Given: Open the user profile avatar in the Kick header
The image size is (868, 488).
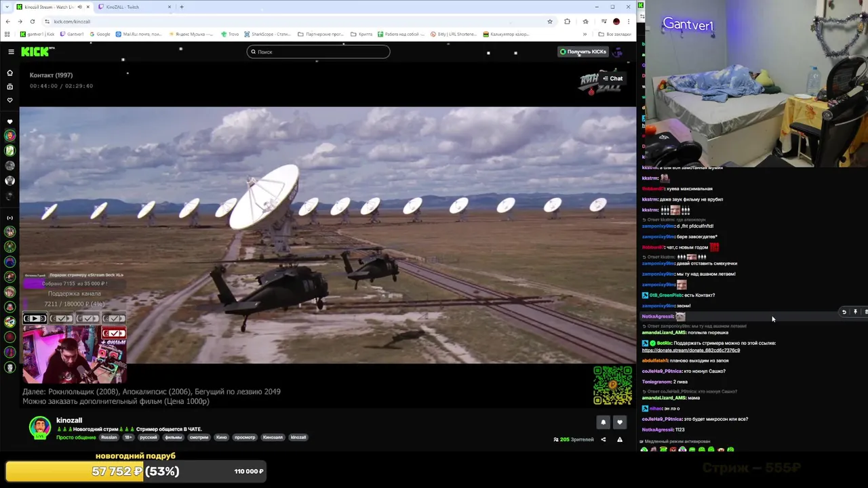Looking at the screenshot, I should 617,52.
